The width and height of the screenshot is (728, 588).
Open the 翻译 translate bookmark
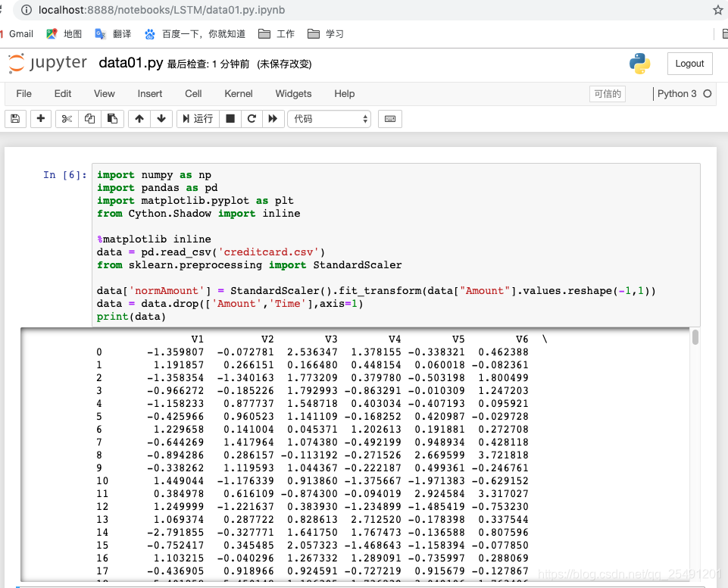coord(114,34)
